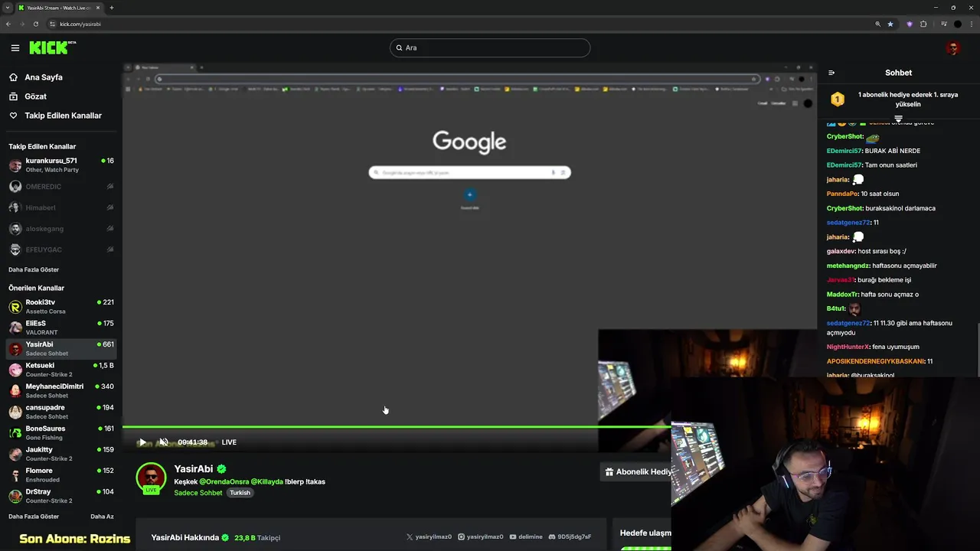Open the X profile yasiryilmaz0 link
The image size is (980, 551).
click(429, 537)
